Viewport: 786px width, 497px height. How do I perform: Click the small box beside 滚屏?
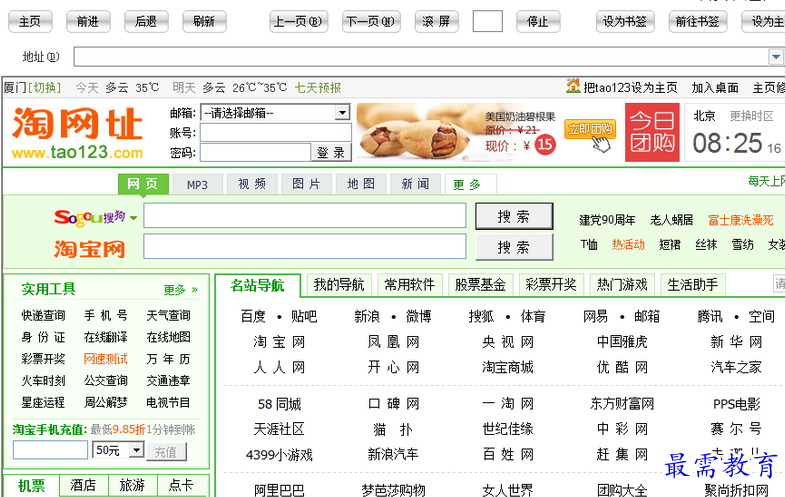[x=488, y=22]
